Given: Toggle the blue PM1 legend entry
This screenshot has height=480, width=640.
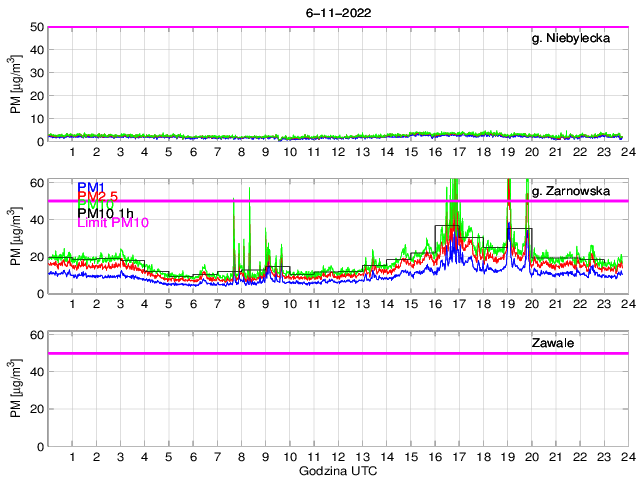Looking at the screenshot, I should click(91, 187).
